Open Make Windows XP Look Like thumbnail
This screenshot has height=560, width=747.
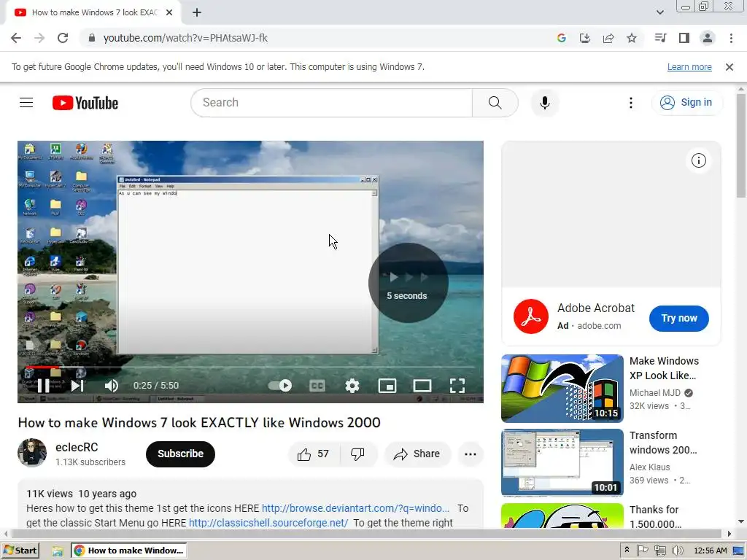(x=562, y=388)
